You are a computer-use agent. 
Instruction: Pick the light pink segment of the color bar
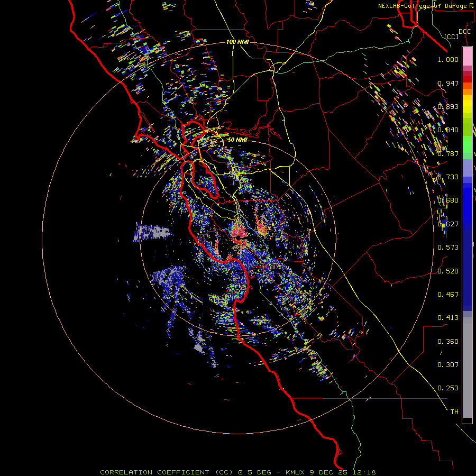467,57
